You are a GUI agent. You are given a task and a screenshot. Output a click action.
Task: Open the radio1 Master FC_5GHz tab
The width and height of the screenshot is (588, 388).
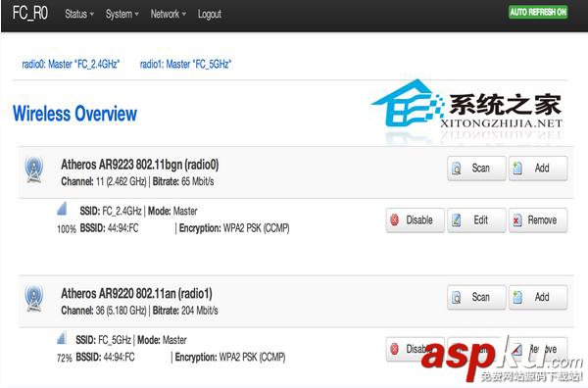tap(185, 64)
